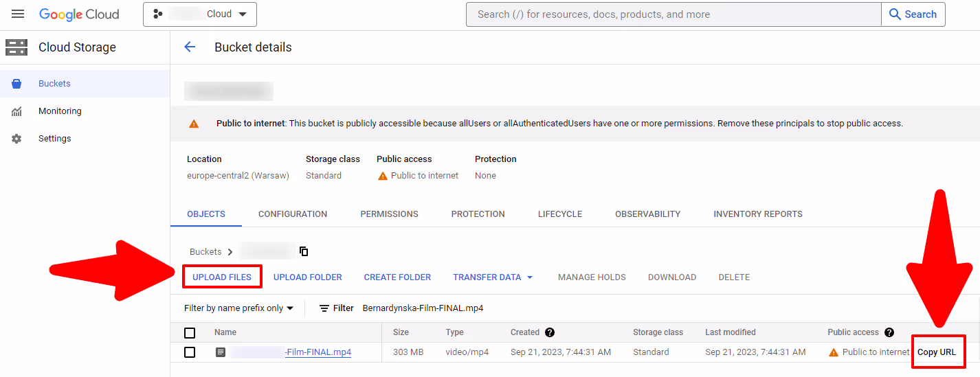Copy the bucket path with the copy icon
This screenshot has width=980, height=377.
click(x=304, y=252)
